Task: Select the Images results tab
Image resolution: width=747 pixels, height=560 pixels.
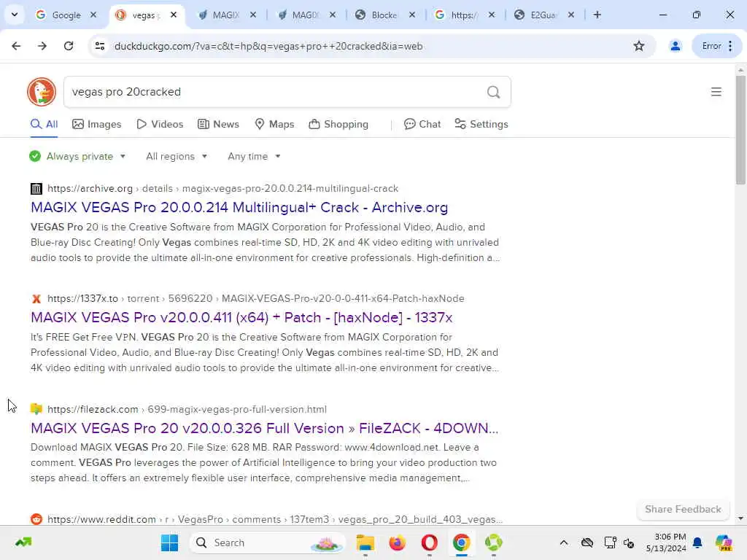Action: click(x=97, y=124)
